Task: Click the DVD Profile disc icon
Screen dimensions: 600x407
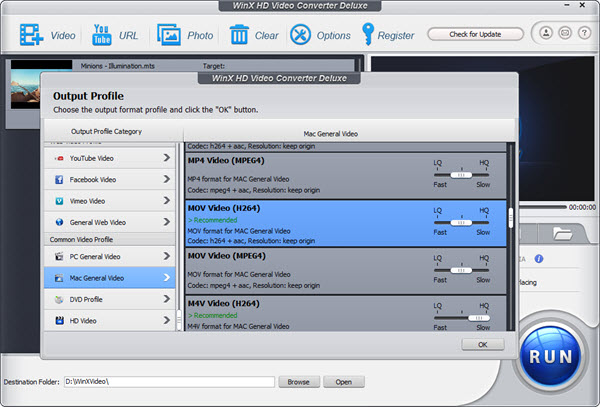Action: point(59,300)
